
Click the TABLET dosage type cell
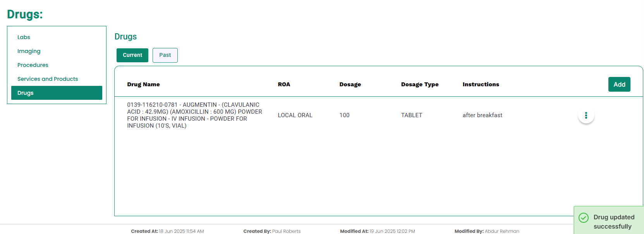click(x=412, y=115)
